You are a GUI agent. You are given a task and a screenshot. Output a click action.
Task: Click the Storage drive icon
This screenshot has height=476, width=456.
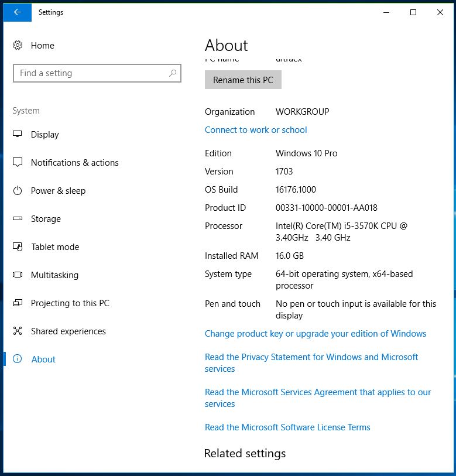click(18, 218)
